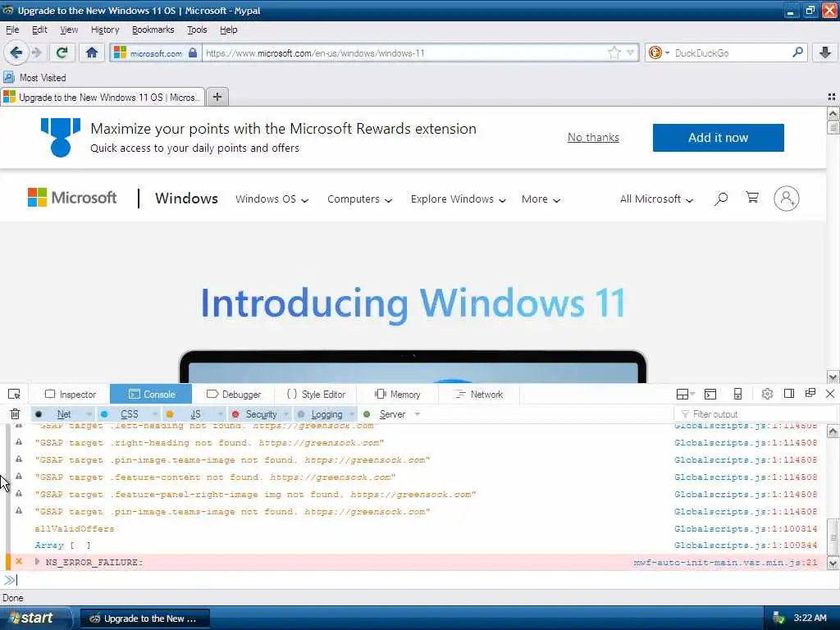Click the site identity padlock icon

[193, 52]
